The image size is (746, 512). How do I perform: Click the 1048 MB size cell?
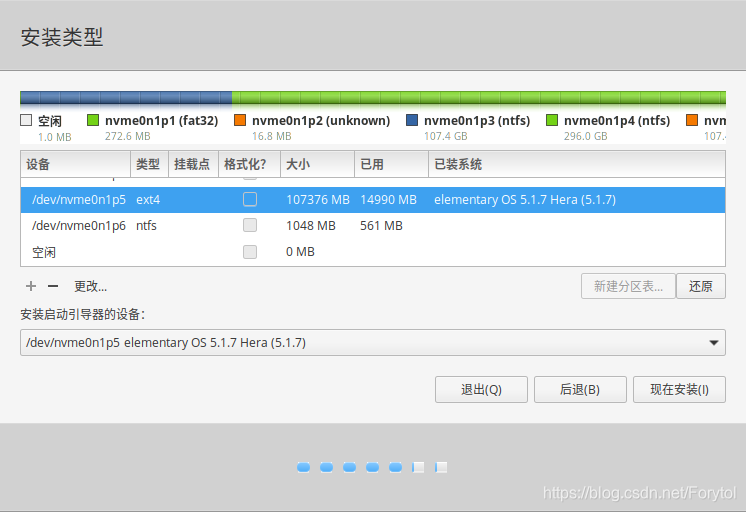click(x=311, y=226)
